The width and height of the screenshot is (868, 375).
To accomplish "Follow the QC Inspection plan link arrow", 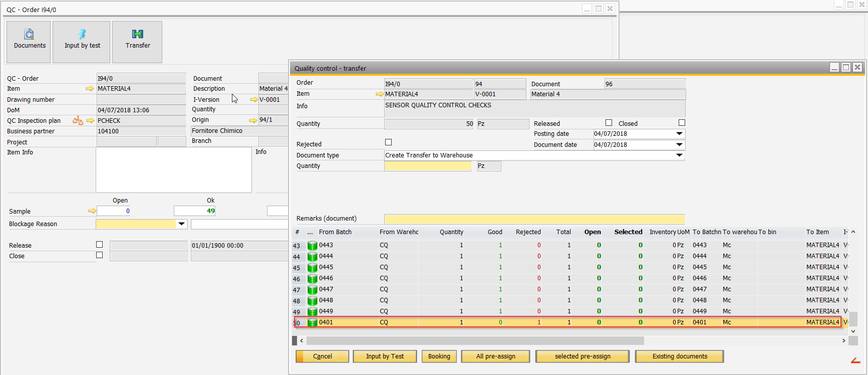I will coord(90,121).
